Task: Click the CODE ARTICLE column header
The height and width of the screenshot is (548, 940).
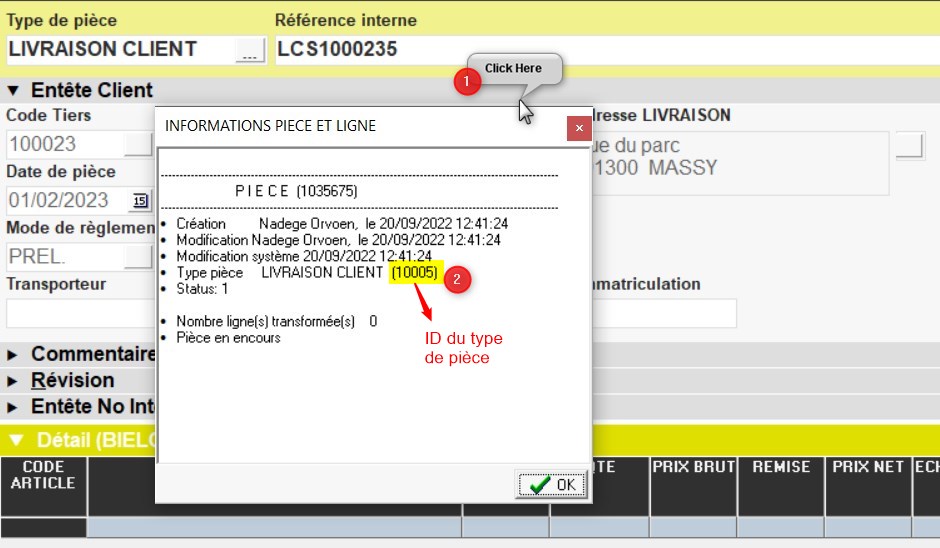Action: click(x=43, y=476)
